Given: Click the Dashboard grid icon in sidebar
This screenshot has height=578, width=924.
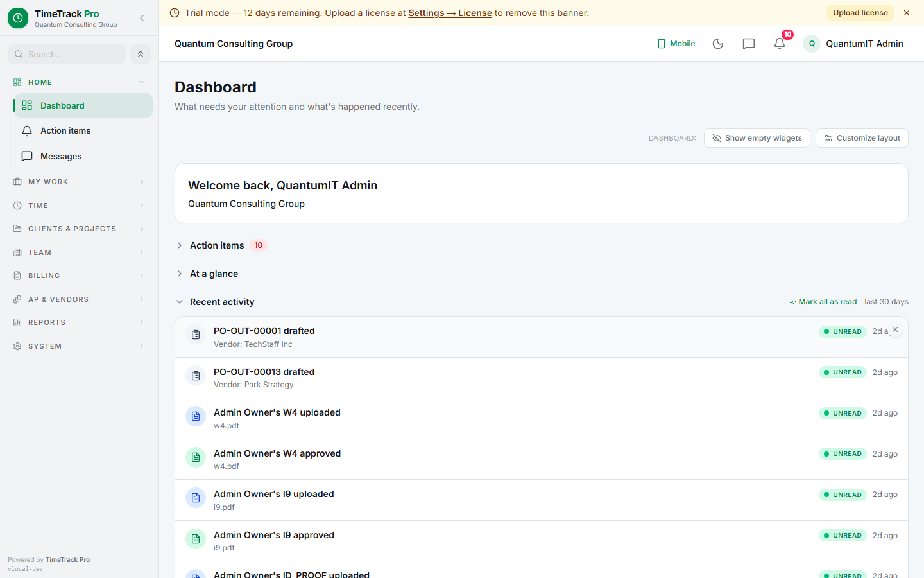Looking at the screenshot, I should pos(27,105).
